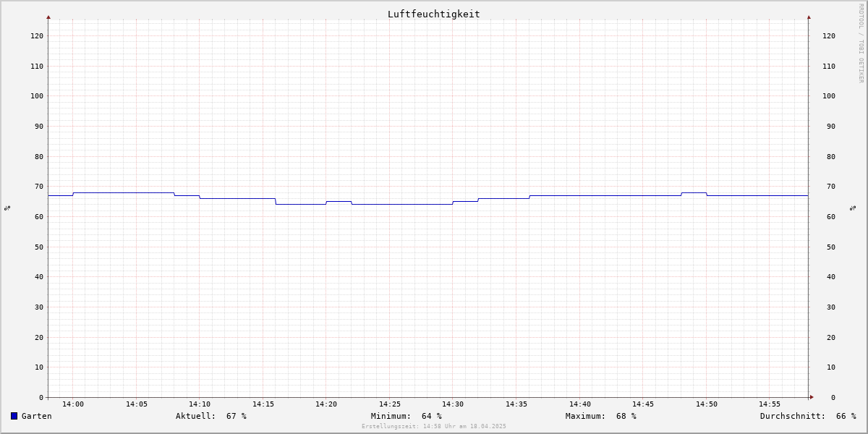
Task: Click the Maximum: 68 % value
Action: point(601,416)
